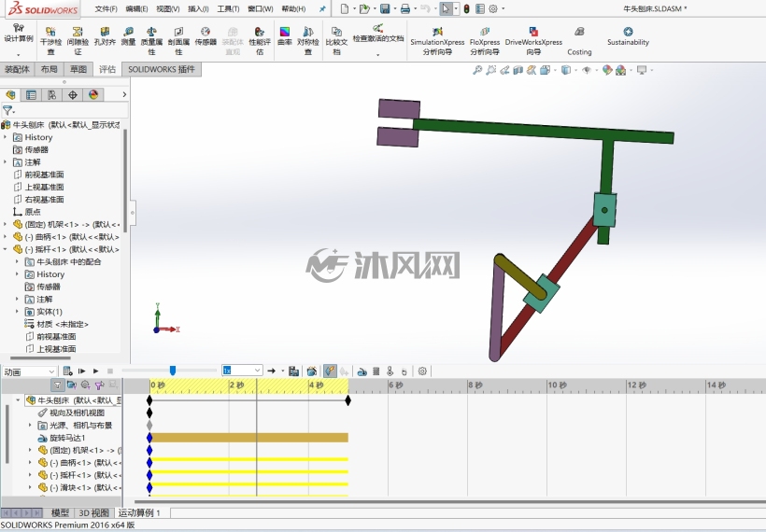Open the Sustainability tool
766x532 pixels.
coord(629,36)
